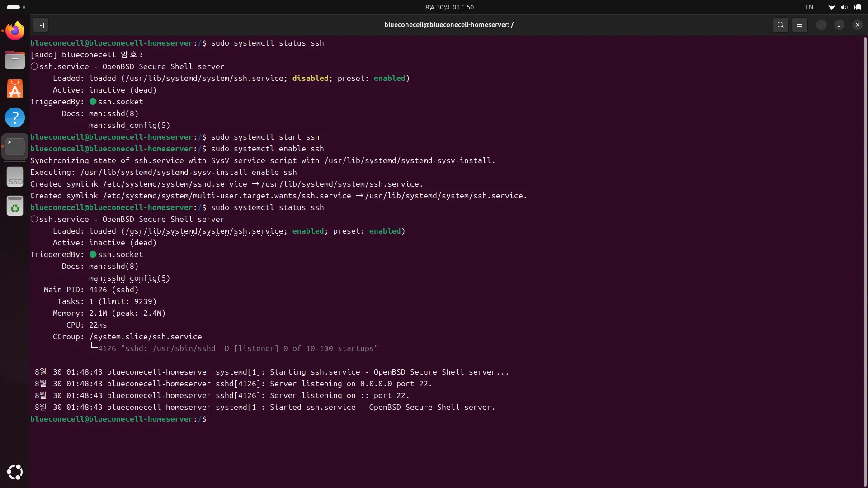
Task: Open Ubuntu App Center from dock
Action: 15,89
